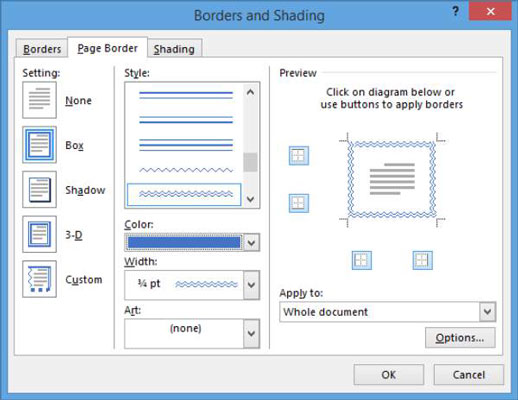Click the preview diagram page
Viewport: 518px width, 400px height.
point(392,180)
